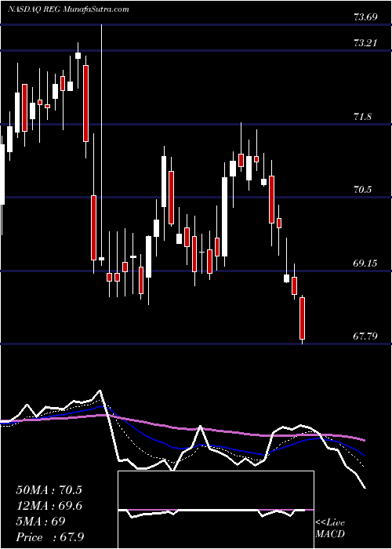Click the tall-wick candle reaching 73.69
The image size is (392, 549).
[101, 145]
